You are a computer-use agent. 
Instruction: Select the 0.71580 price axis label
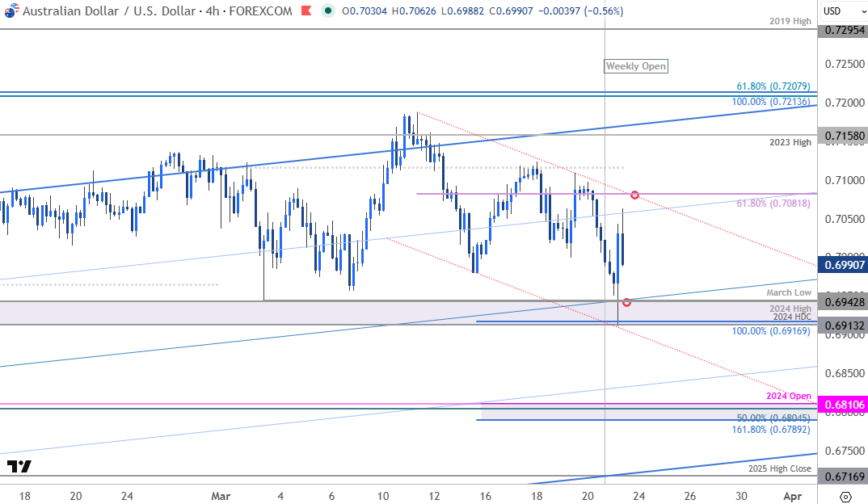[845, 136]
